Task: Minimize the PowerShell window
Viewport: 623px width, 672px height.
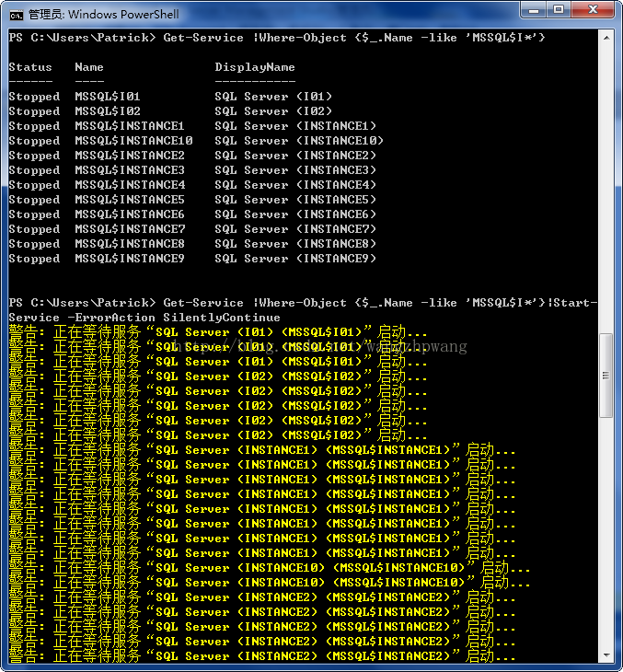Action: [534, 10]
